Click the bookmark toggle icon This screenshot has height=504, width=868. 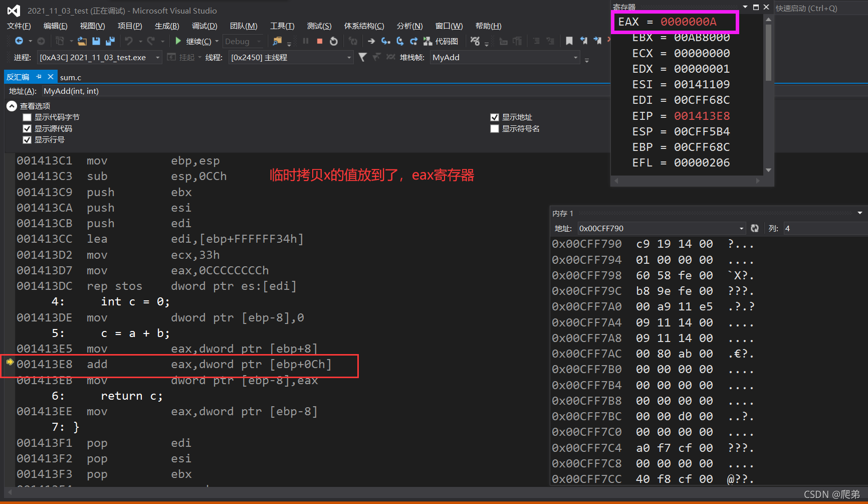(x=569, y=41)
